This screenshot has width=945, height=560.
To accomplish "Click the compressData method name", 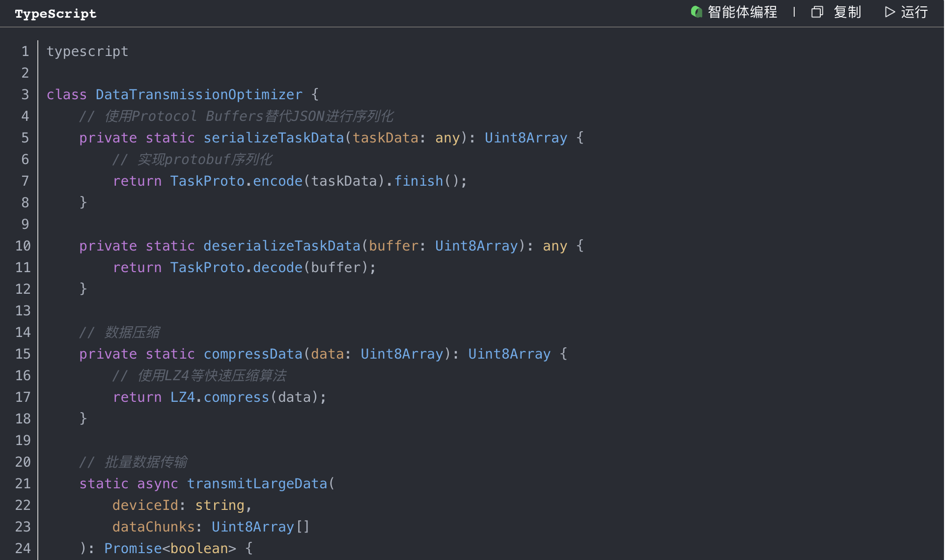I will click(253, 354).
